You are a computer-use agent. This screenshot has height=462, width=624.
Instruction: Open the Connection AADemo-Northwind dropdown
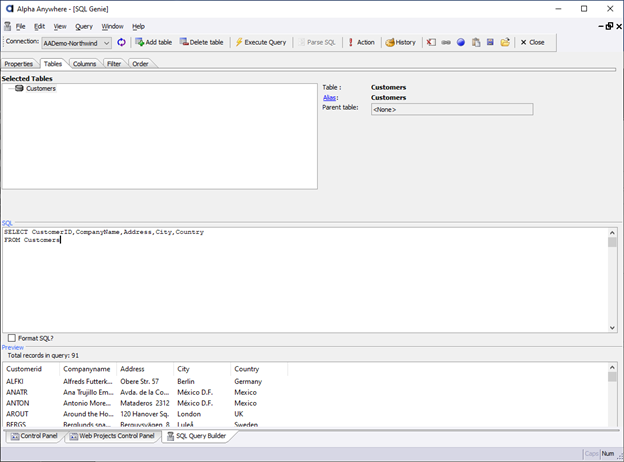coord(76,43)
